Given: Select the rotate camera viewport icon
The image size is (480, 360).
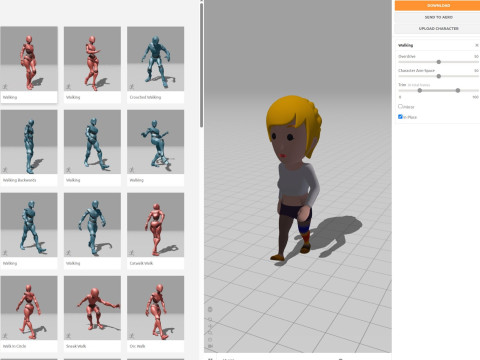Looking at the screenshot, I should [210, 319].
